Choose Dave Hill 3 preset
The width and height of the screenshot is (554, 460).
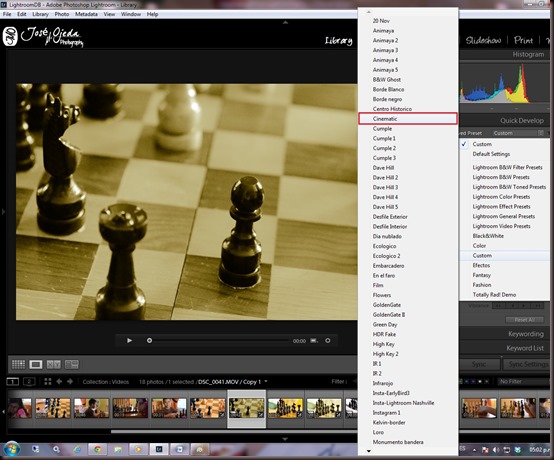click(408, 187)
